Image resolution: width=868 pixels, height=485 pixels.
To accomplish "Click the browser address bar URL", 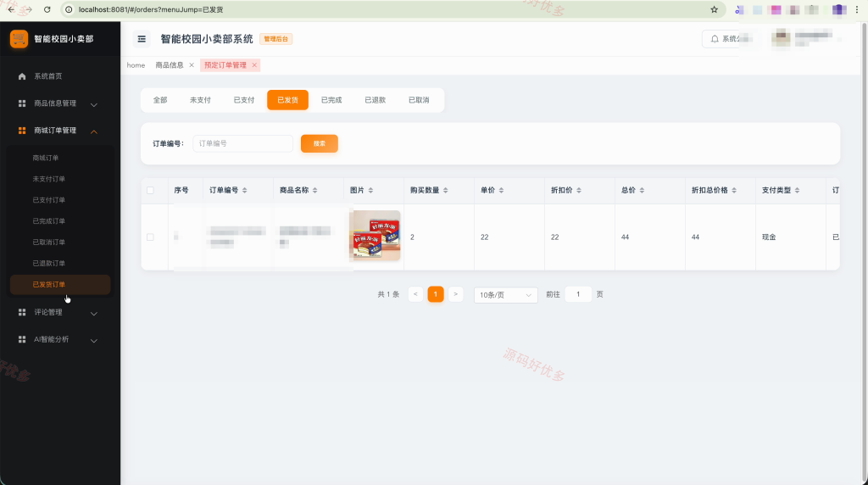I will point(151,9).
